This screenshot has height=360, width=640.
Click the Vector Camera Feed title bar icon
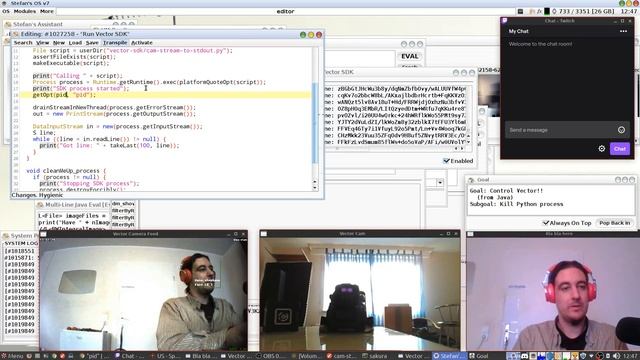44,234
